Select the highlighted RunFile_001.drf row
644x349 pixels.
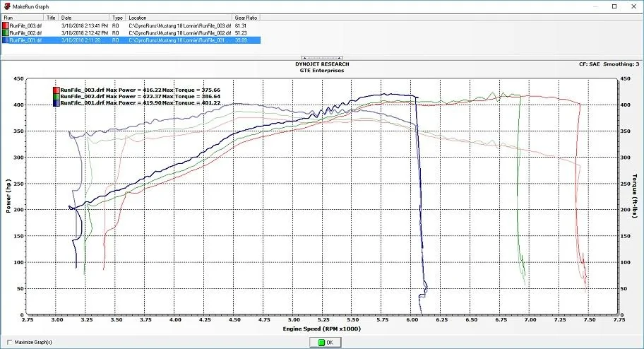[131, 40]
